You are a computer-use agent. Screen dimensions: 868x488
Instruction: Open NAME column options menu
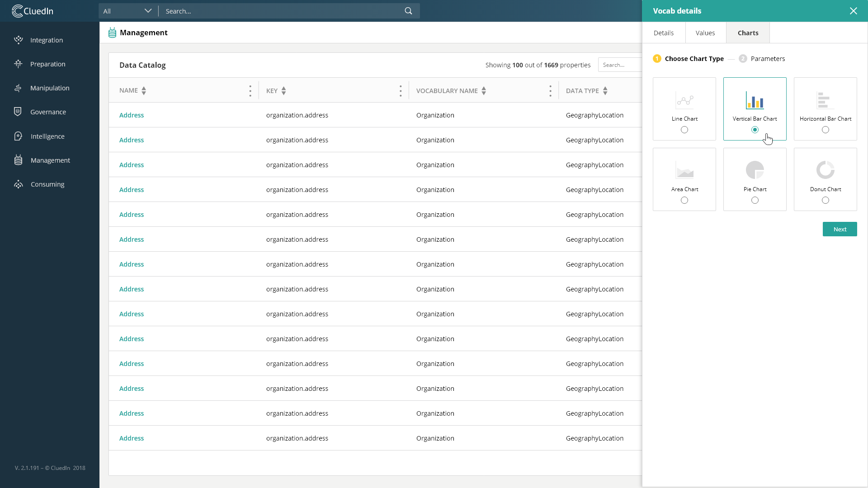(250, 91)
